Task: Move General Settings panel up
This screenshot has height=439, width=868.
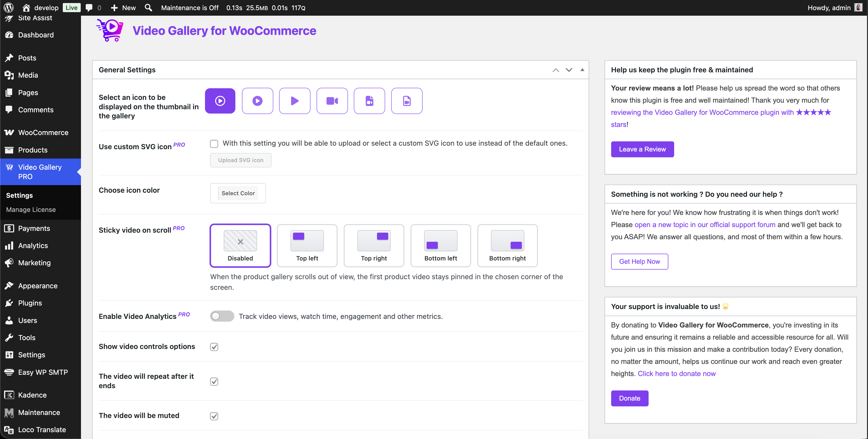Action: [556, 70]
